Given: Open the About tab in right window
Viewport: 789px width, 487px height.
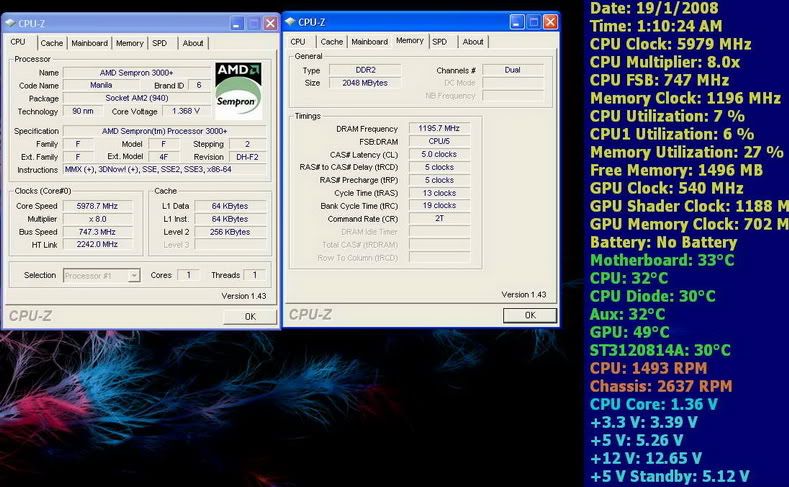Looking at the screenshot, I should 473,42.
